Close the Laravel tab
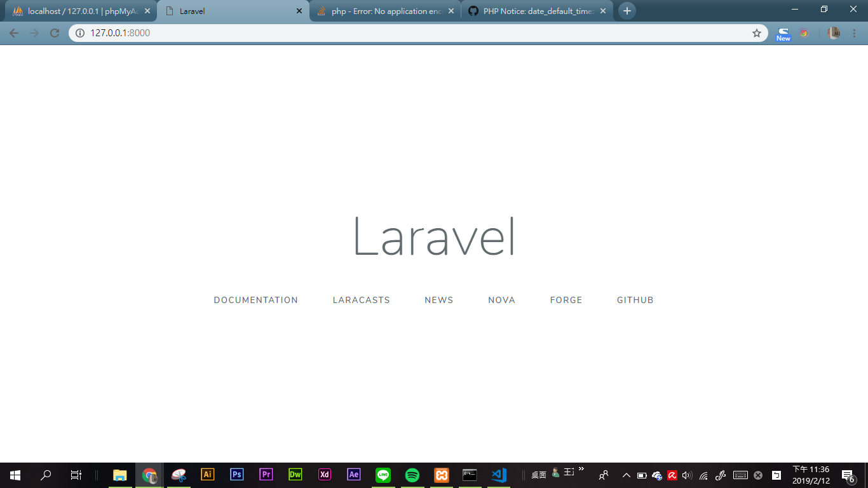The width and height of the screenshot is (868, 488). (x=299, y=11)
